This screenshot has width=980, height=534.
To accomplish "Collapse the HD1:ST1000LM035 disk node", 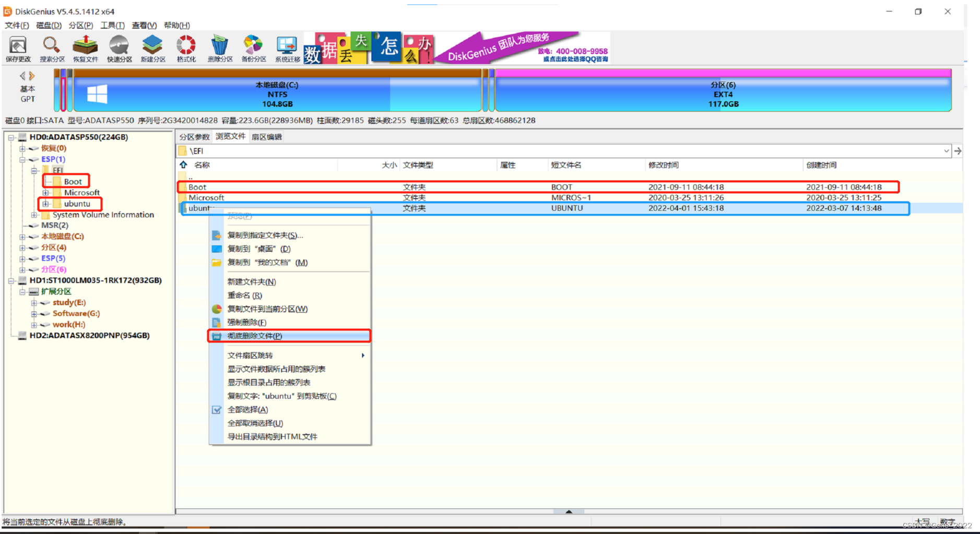I will click(11, 280).
